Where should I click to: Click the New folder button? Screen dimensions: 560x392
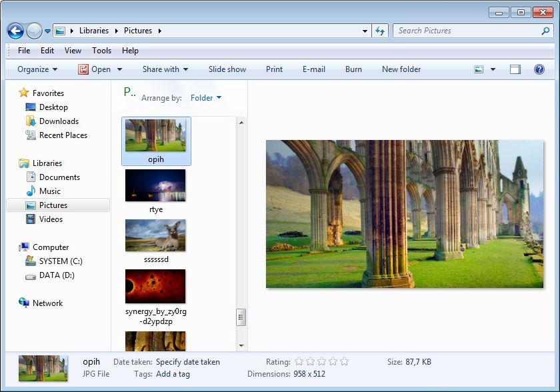401,69
